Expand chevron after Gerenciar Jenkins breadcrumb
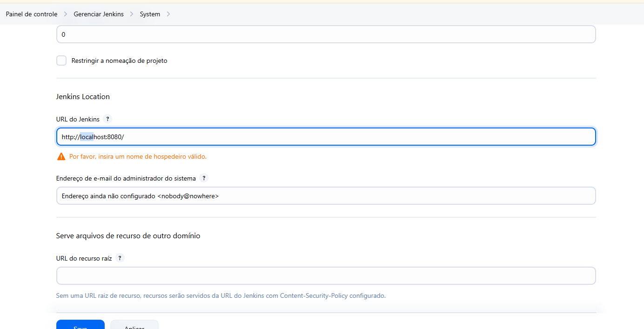The image size is (644, 329). pos(132,14)
